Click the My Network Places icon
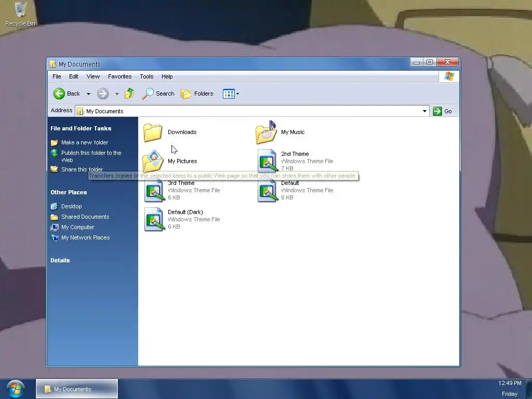Image resolution: width=532 pixels, height=399 pixels. pos(54,238)
